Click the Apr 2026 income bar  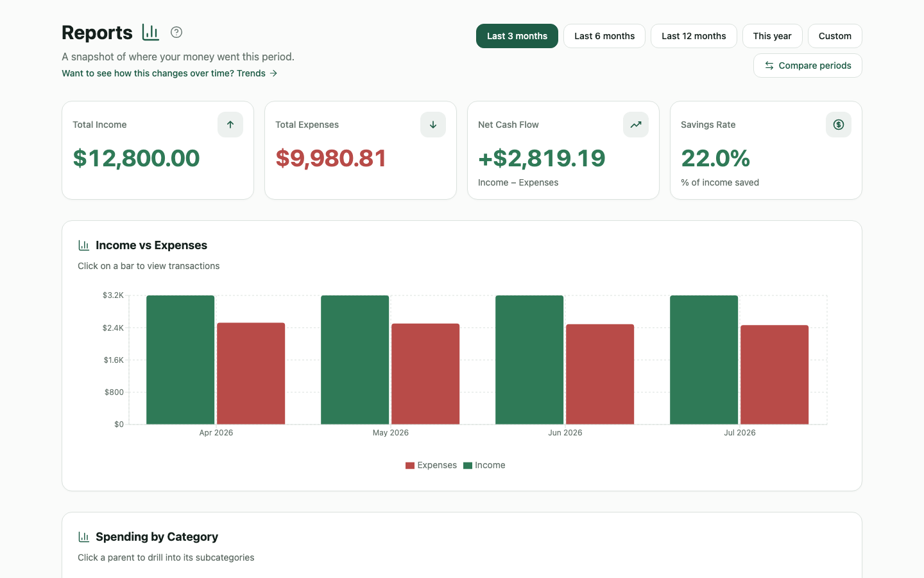click(x=180, y=360)
